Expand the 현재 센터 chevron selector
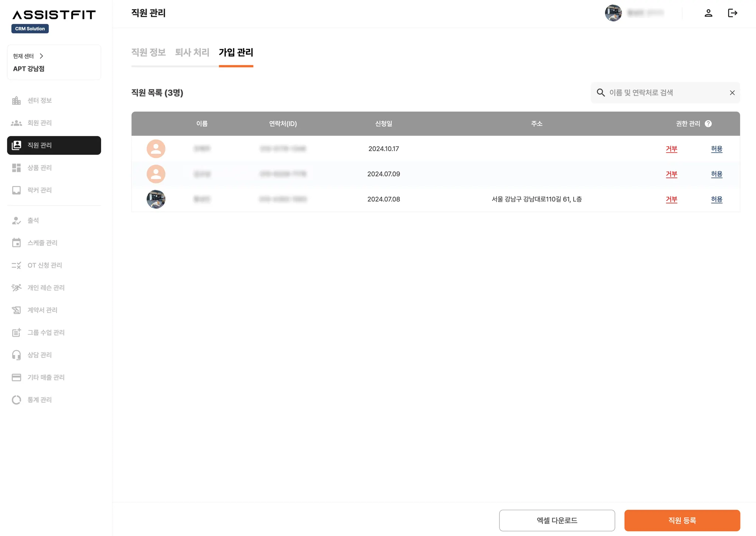Image resolution: width=756 pixels, height=536 pixels. point(41,56)
